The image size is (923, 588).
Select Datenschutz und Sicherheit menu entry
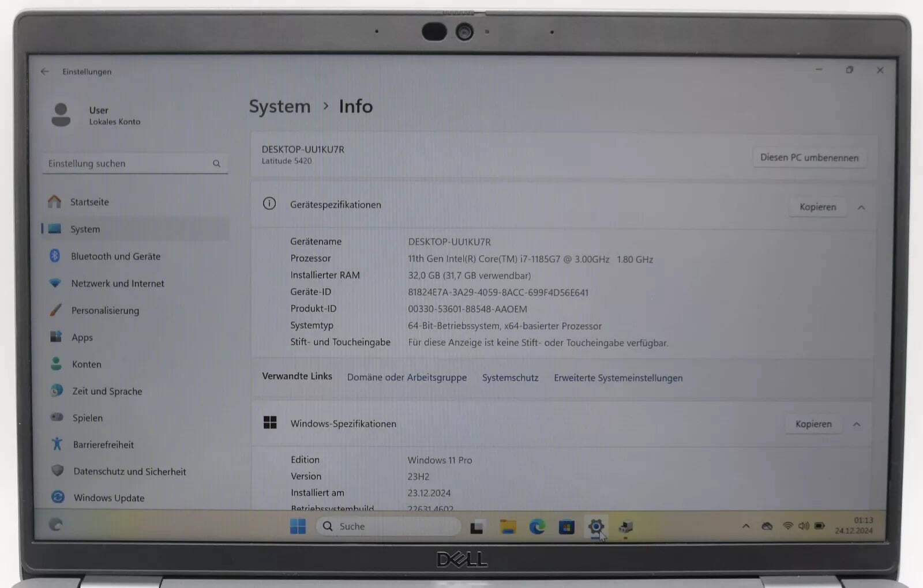pyautogui.click(x=130, y=472)
